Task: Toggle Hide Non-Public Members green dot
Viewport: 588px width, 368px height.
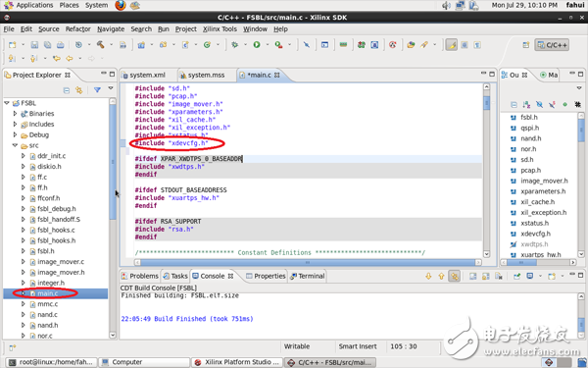Action: [x=564, y=104]
